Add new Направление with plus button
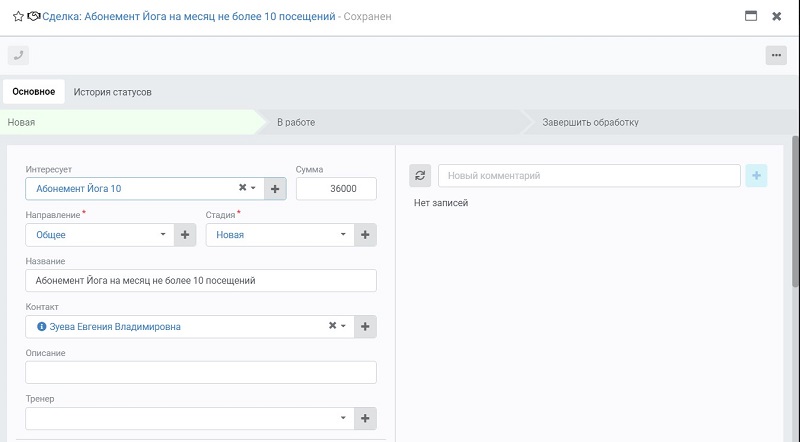 pyautogui.click(x=185, y=235)
